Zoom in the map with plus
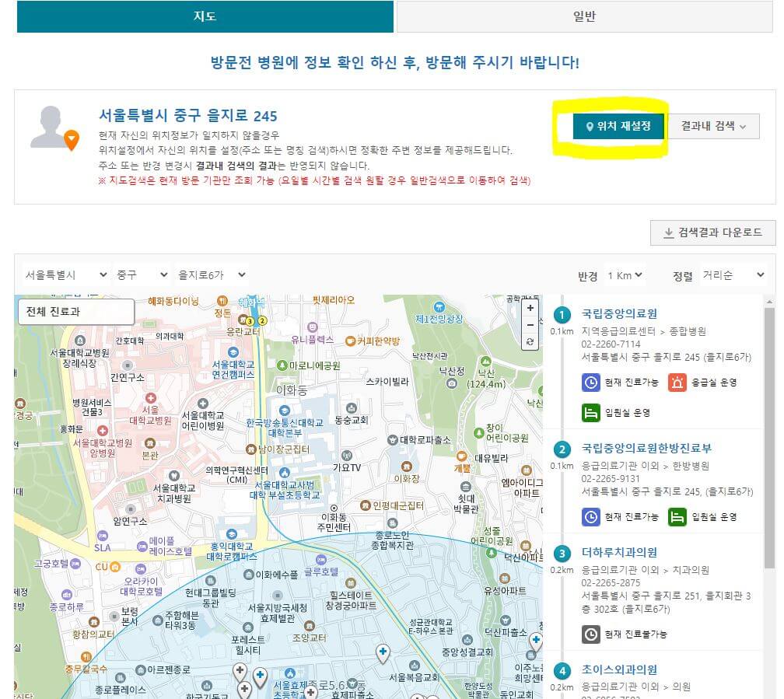Viewport: 784px width, 699px height. point(530,308)
